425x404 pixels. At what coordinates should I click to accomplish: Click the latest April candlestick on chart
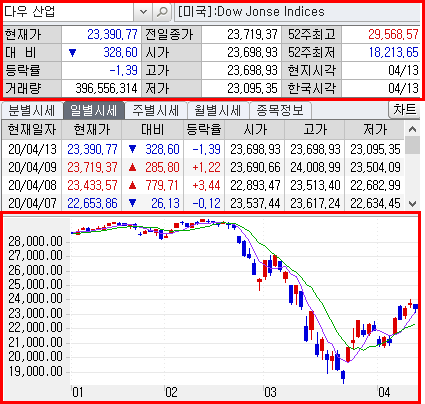coord(415,307)
